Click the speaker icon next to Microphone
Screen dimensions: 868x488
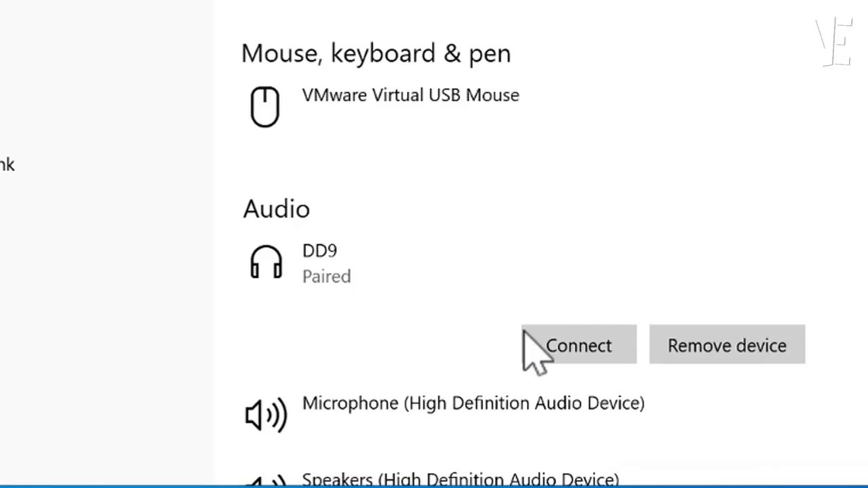(266, 413)
